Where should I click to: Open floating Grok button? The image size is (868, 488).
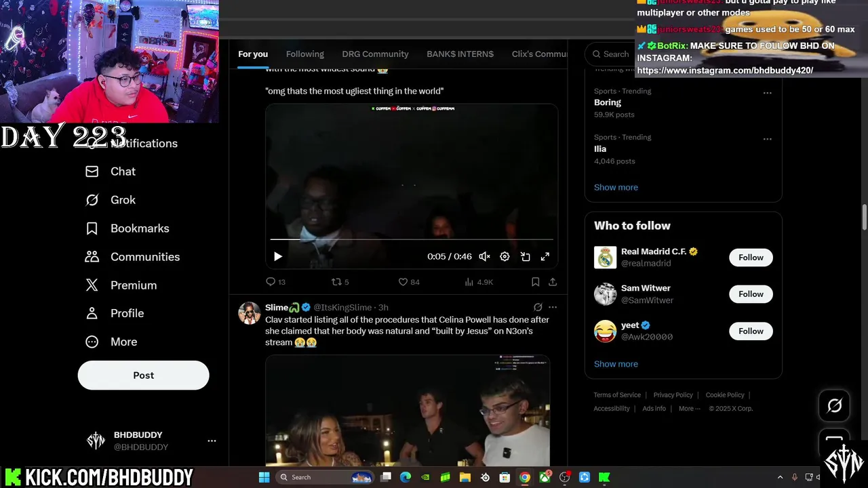tap(834, 405)
